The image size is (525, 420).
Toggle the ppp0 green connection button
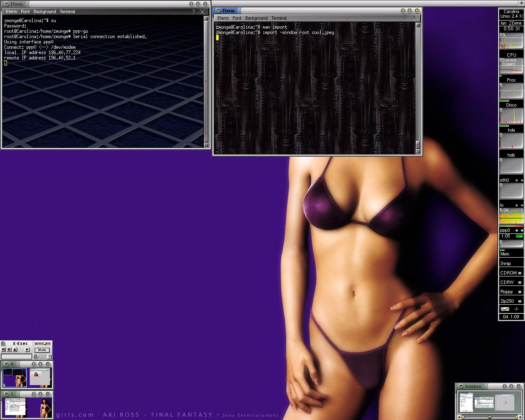click(519, 236)
